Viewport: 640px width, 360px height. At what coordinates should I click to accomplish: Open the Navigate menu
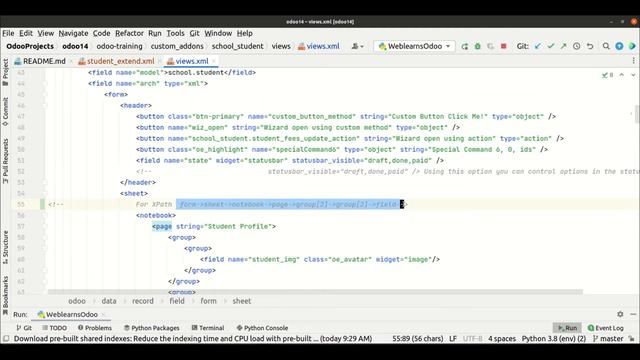73,33
